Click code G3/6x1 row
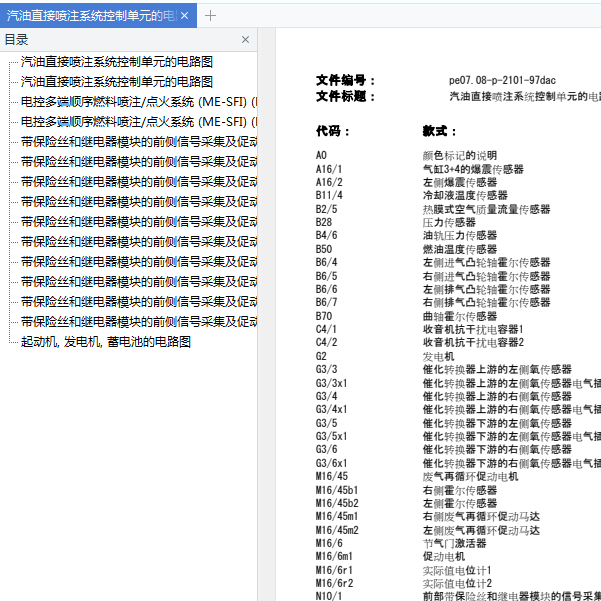 (x=332, y=463)
